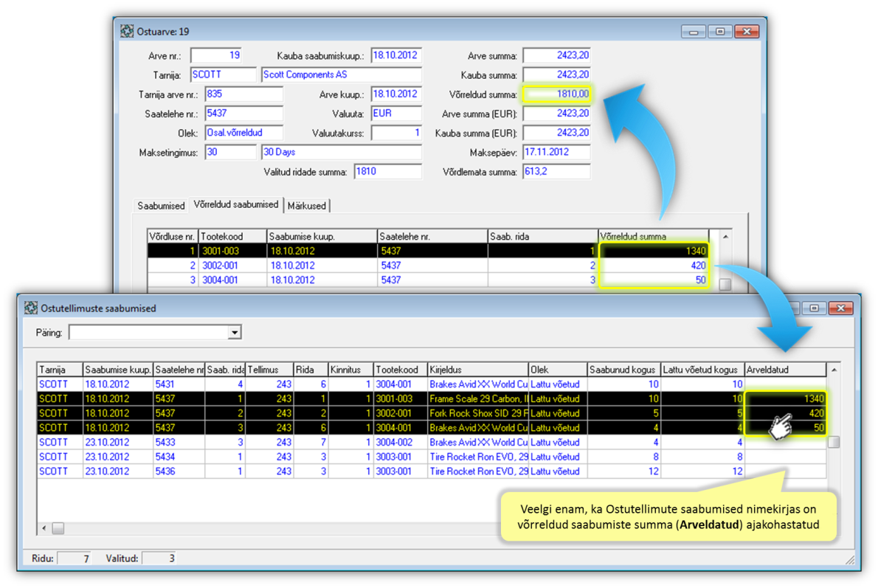The image size is (878, 588).
Task: Click the Võrreldud summa field
Action: [x=556, y=94]
